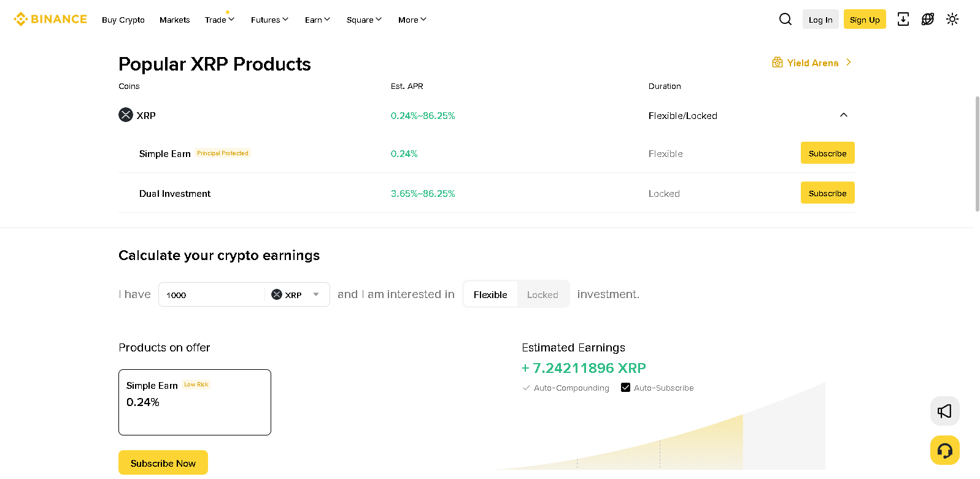Screen dimensions: 980x479
Task: Click the XRP coin icon in the table
Action: pos(125,115)
